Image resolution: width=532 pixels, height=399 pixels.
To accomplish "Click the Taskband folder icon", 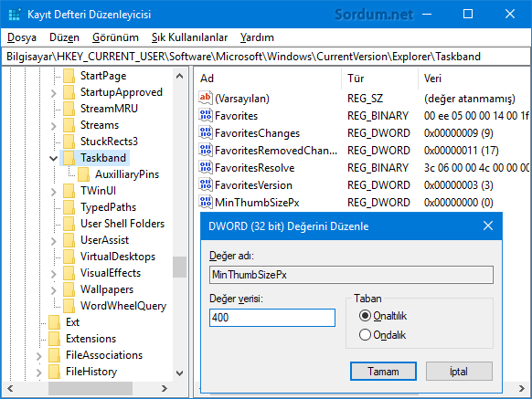I will pos(69,158).
